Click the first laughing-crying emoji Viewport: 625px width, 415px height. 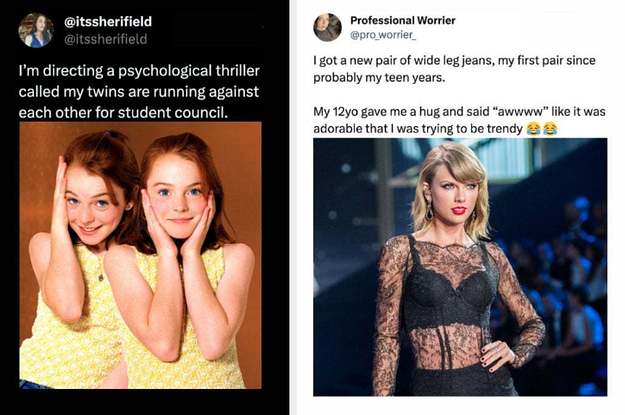click(x=534, y=129)
